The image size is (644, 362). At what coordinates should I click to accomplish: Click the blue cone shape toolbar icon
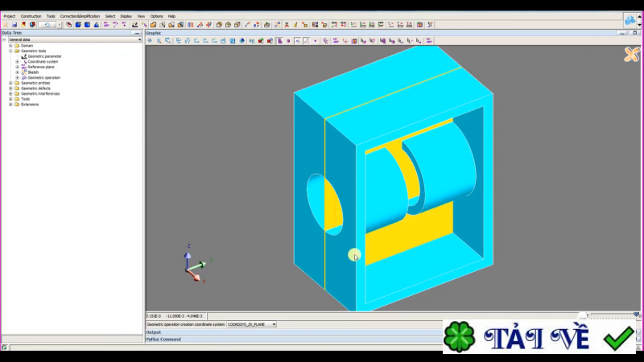97,25
